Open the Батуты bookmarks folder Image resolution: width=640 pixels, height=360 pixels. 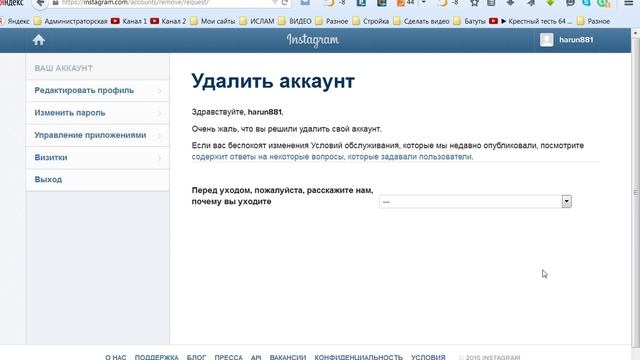(x=470, y=21)
